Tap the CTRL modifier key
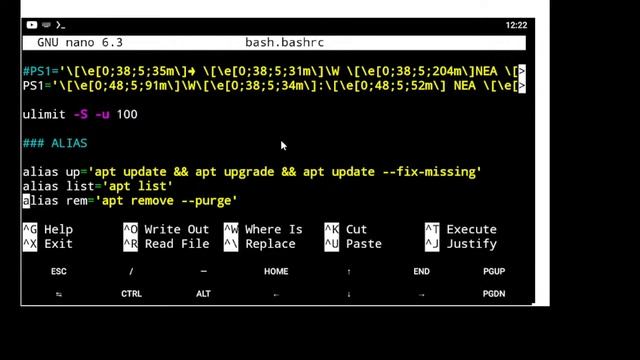 coord(131,294)
